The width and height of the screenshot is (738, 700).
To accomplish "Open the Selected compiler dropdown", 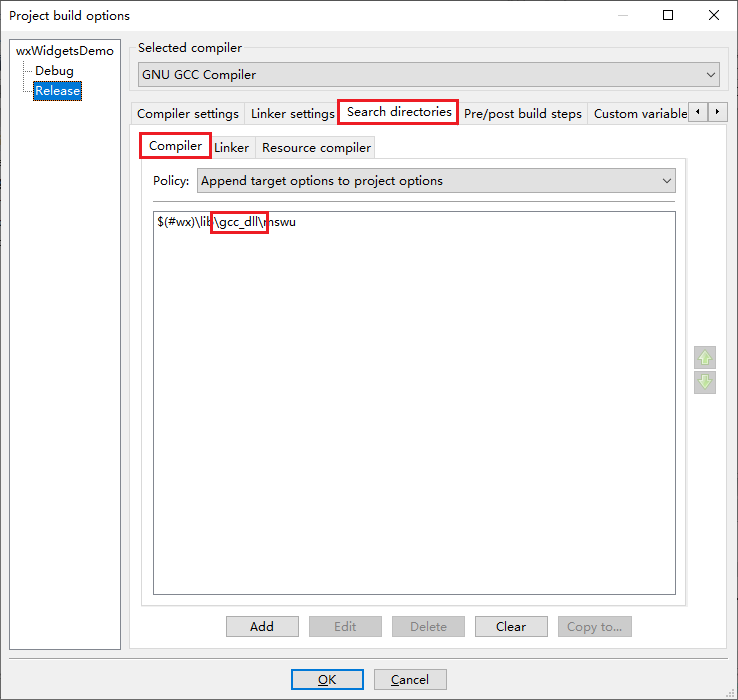I will click(x=429, y=74).
